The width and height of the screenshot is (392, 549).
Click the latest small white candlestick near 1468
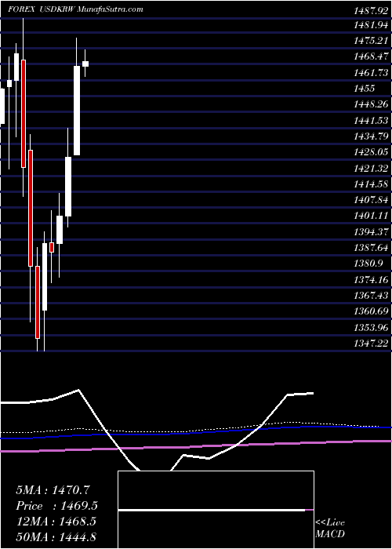(85, 64)
